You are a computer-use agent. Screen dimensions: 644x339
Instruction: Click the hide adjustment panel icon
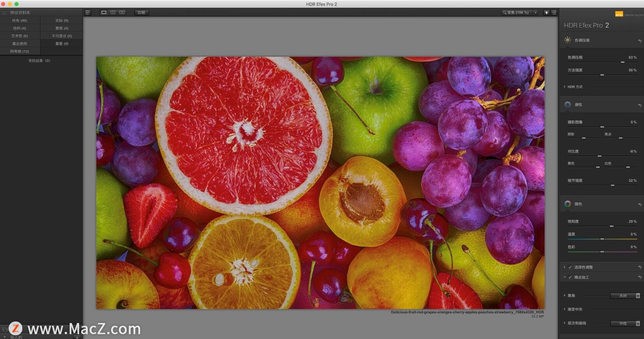click(554, 12)
